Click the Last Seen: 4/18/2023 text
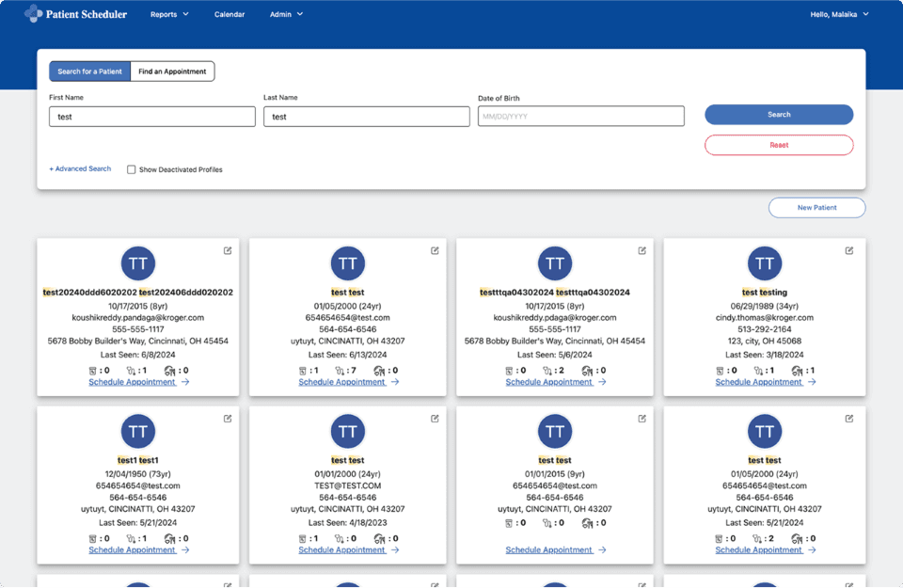 point(347,523)
